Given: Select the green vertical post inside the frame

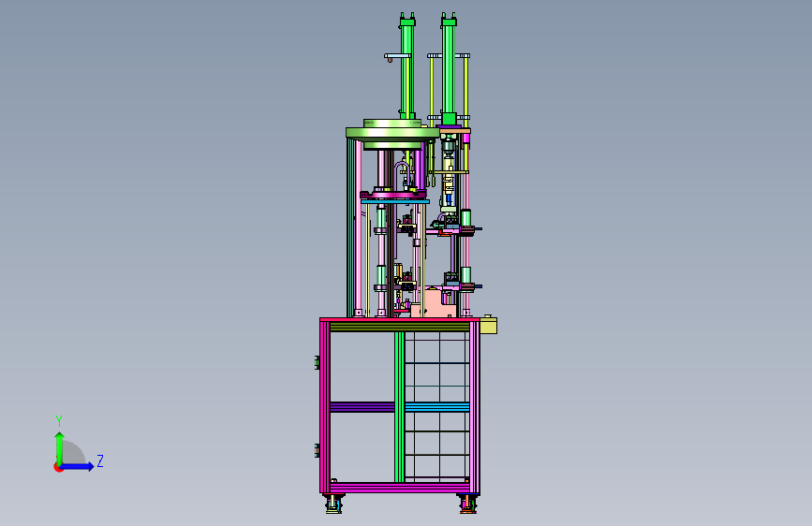Looking at the screenshot, I should click(399, 407).
